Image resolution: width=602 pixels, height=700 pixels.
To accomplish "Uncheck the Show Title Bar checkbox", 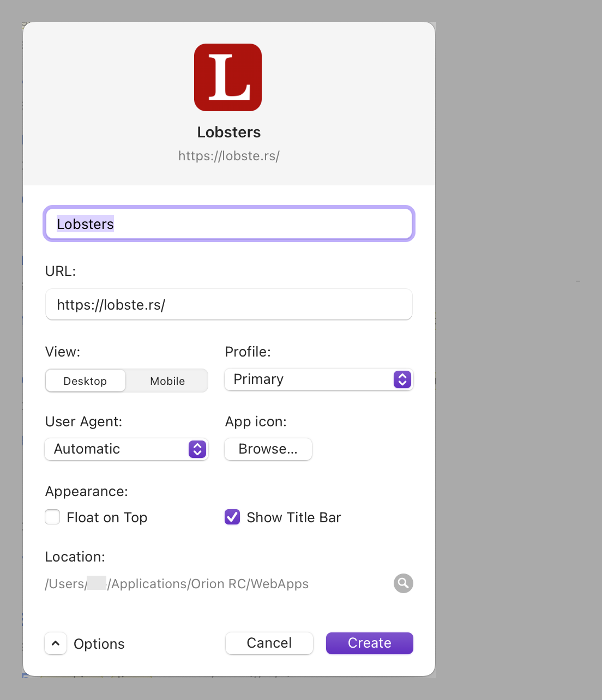I will tap(232, 517).
